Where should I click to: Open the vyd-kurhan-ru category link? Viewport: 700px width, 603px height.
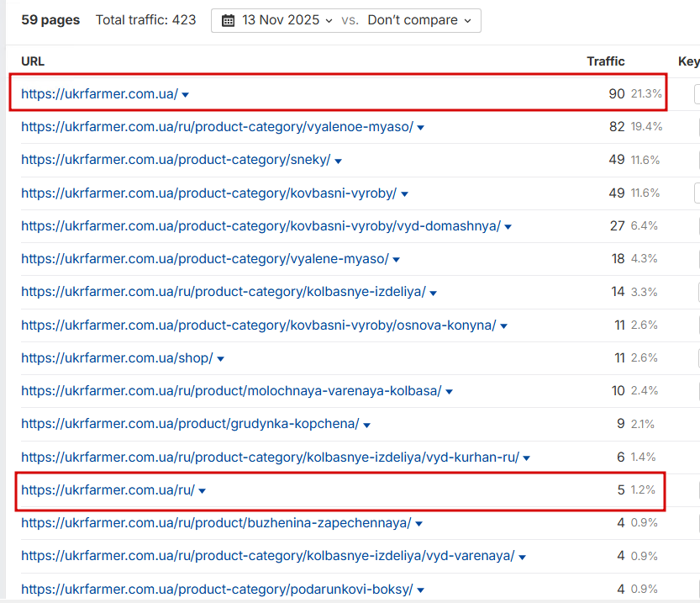271,458
